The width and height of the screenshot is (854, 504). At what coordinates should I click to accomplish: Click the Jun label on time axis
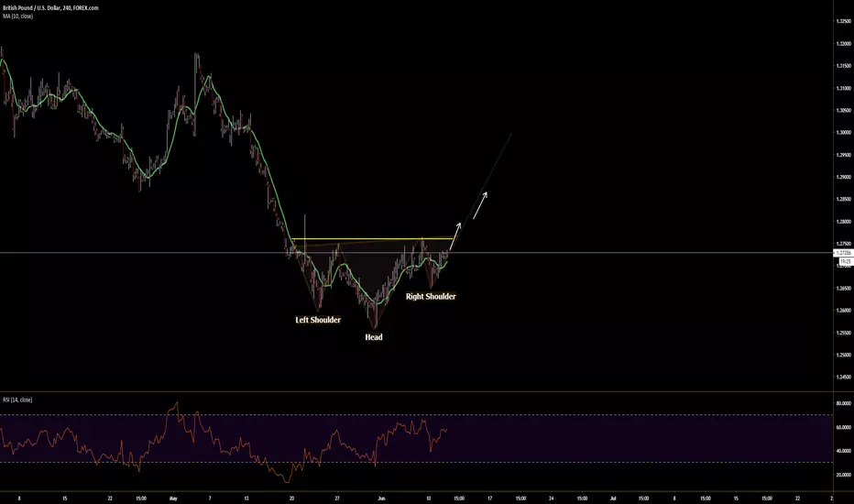[x=381, y=498]
